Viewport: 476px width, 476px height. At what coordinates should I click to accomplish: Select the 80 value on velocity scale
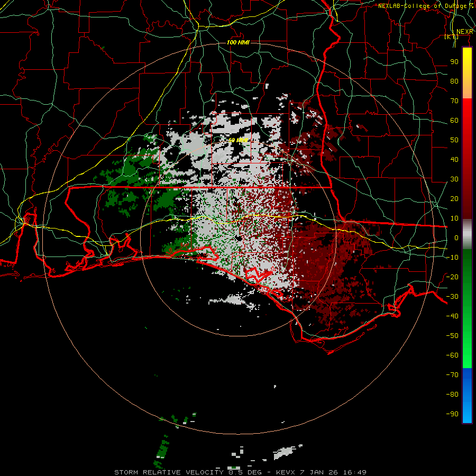(454, 81)
